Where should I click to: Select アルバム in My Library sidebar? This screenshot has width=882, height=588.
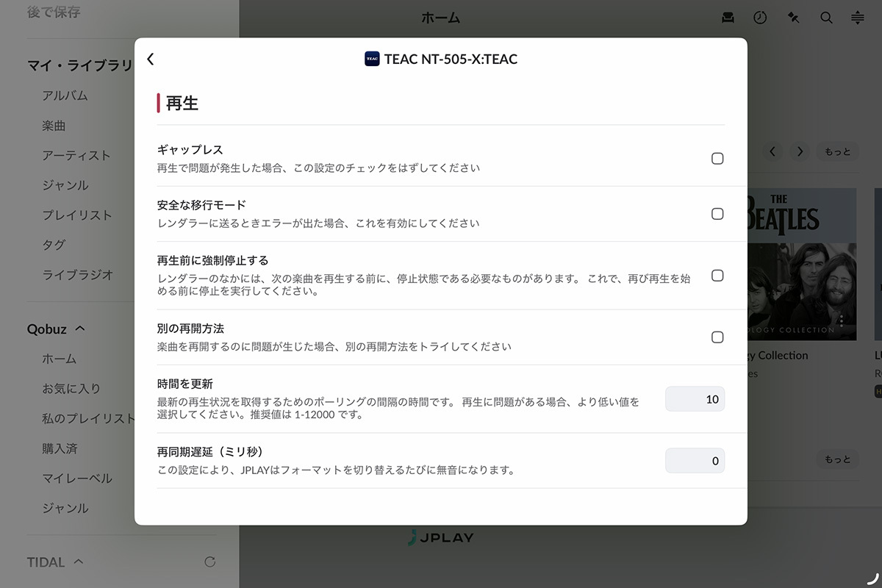click(x=65, y=96)
